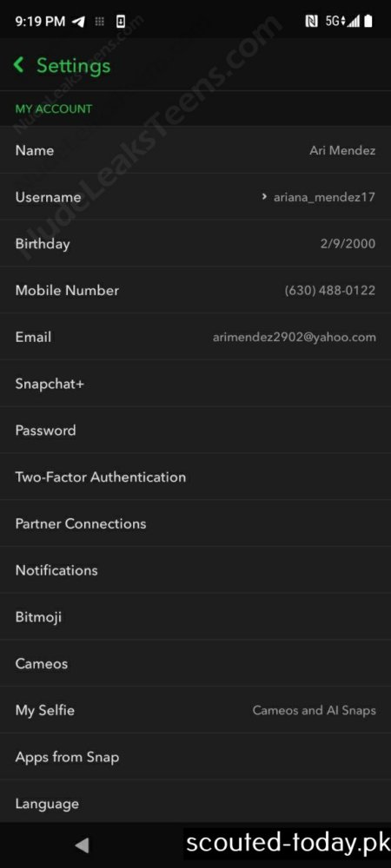Tap the dotted grid icon in status bar
Screen dimensions: 391x868
pos(100,22)
